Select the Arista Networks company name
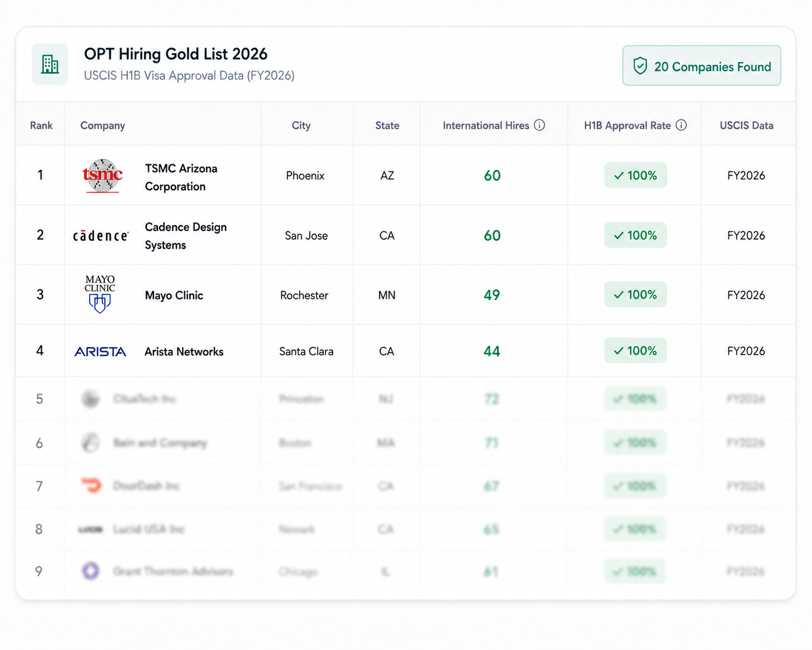Image resolution: width=812 pixels, height=650 pixels. (x=184, y=352)
